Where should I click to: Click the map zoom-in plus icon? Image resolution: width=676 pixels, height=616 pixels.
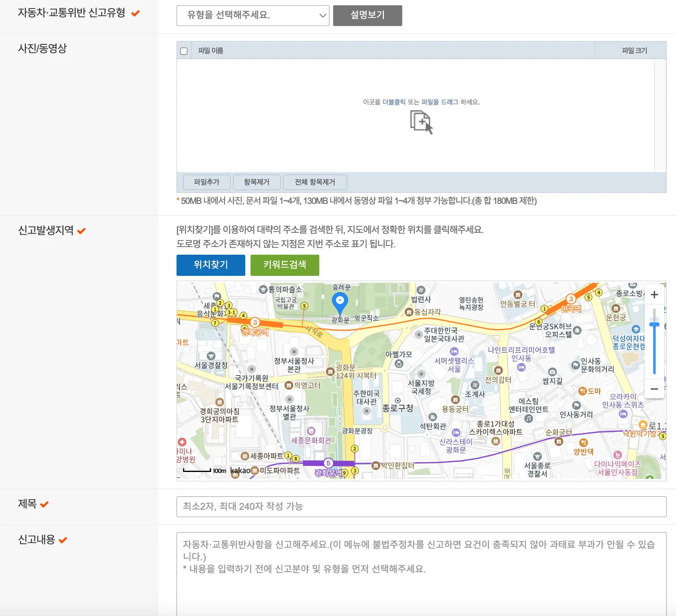(x=654, y=294)
